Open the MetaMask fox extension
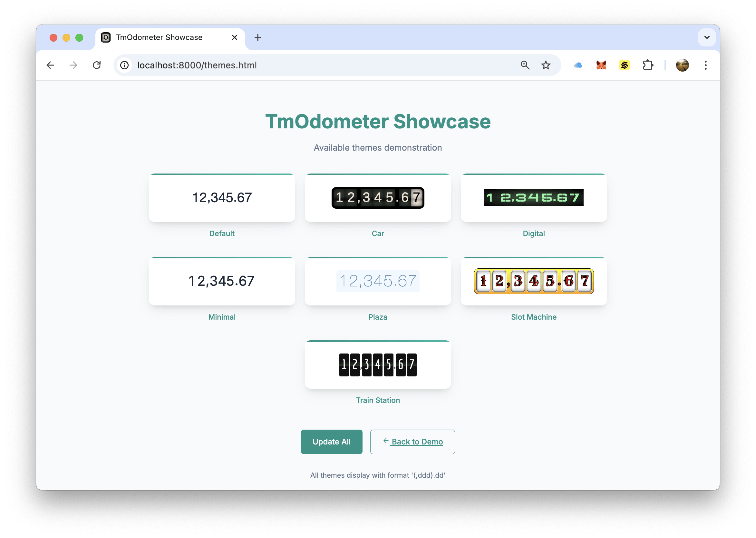 [x=601, y=65]
